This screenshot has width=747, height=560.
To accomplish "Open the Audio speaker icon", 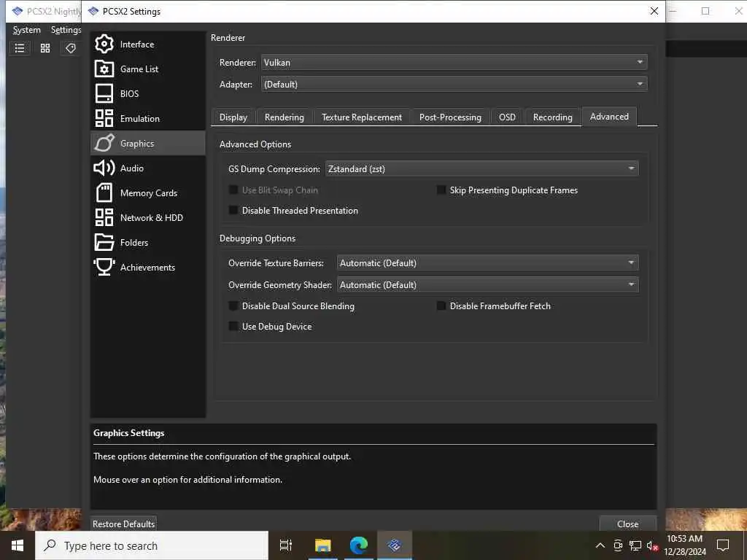I will [104, 168].
